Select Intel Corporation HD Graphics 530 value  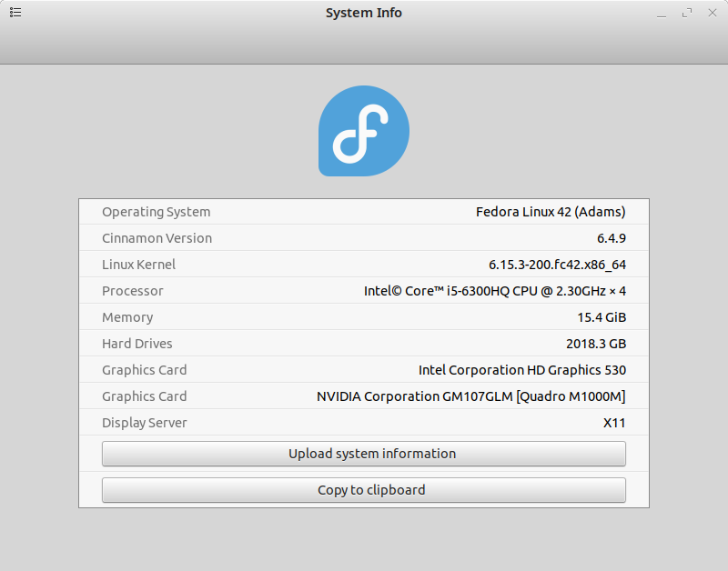[522, 370]
